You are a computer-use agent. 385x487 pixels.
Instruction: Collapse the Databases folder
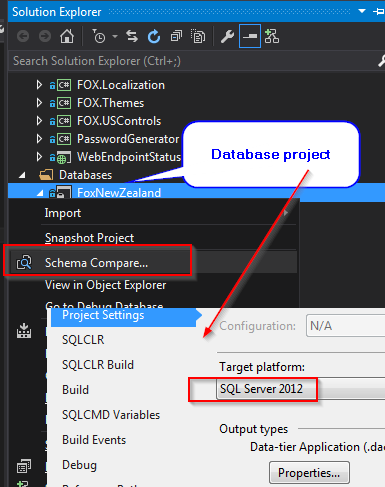(x=22, y=175)
